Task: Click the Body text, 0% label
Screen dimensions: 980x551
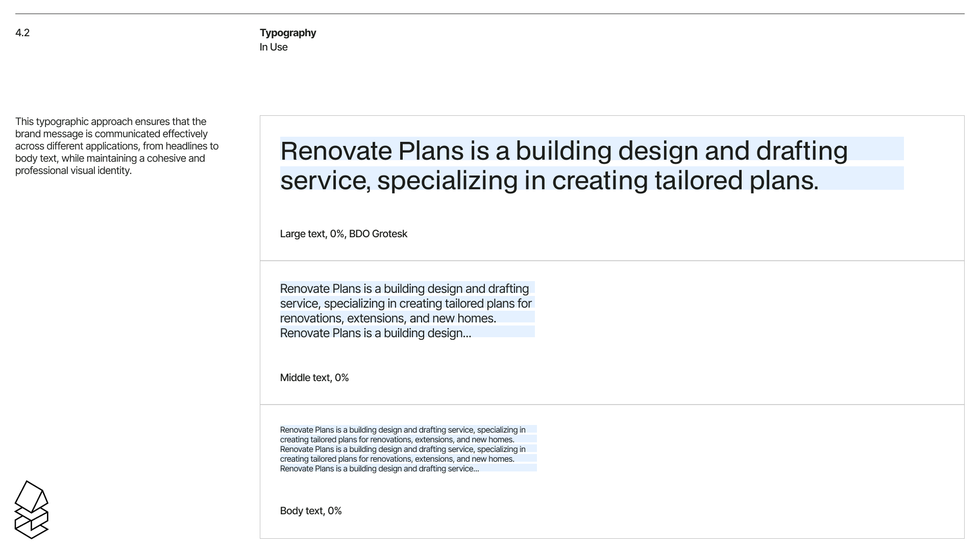Action: tap(310, 511)
